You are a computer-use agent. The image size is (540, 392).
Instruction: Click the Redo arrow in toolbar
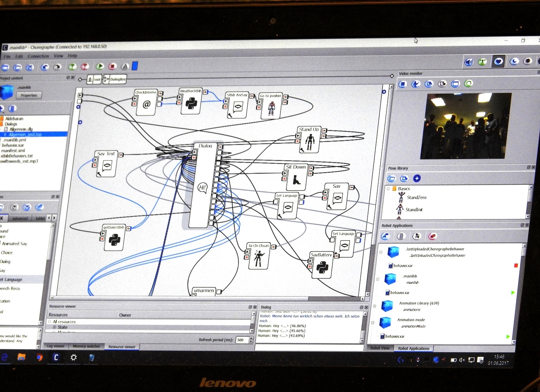[57, 67]
